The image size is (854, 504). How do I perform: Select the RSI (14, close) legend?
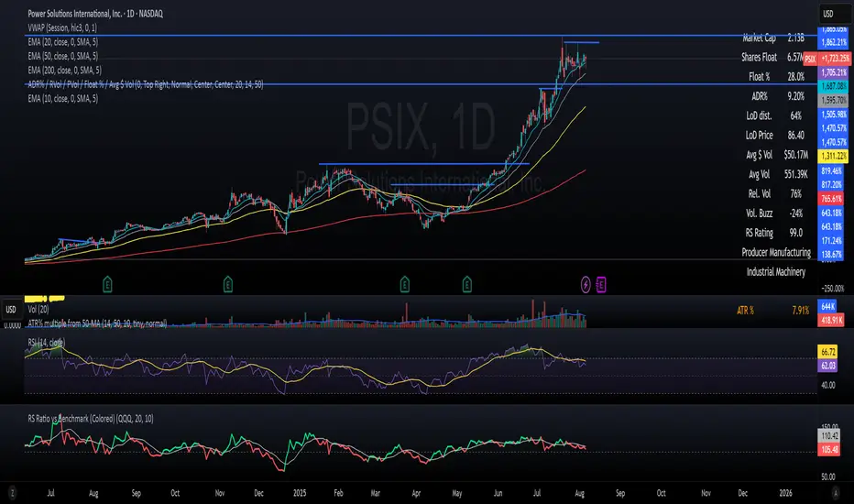[47, 342]
